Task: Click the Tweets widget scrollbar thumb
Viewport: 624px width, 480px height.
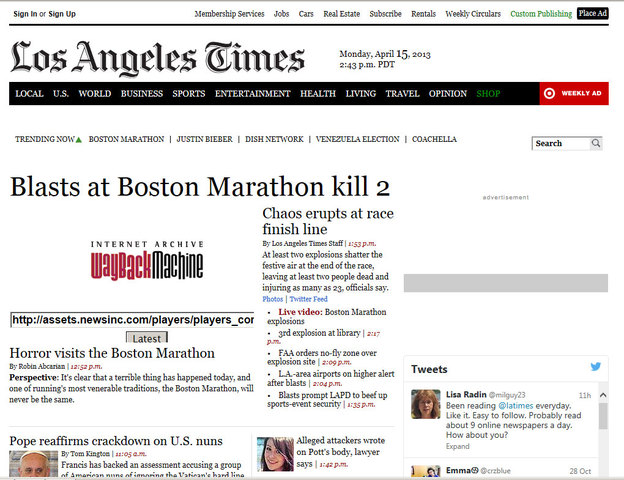Action: click(603, 416)
